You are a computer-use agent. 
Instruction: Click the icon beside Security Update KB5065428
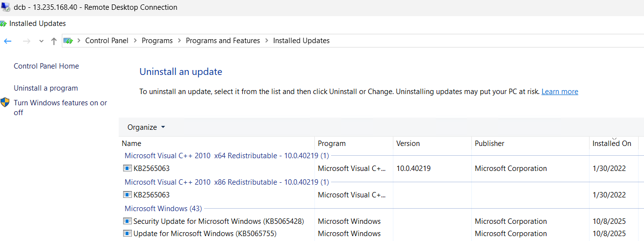(128, 221)
